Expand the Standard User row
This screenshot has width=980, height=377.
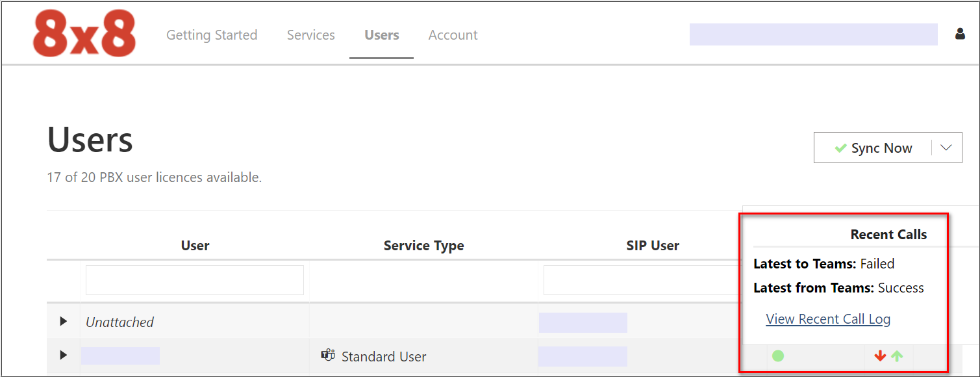tap(63, 355)
